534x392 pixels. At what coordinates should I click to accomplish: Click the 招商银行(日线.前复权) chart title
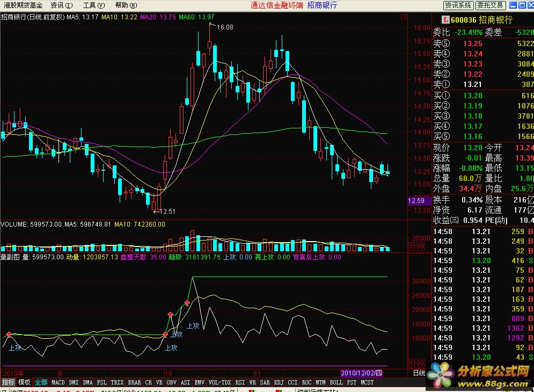tap(33, 17)
